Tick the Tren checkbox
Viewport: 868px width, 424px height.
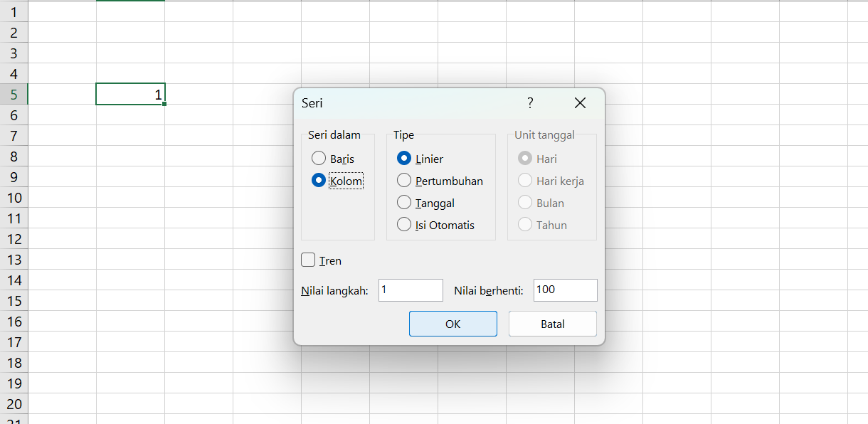[x=308, y=260]
